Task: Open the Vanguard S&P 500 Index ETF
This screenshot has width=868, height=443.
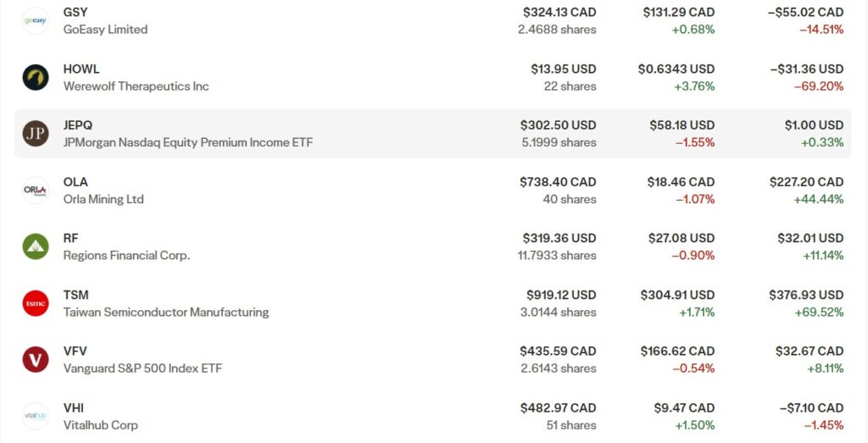Action: point(142,368)
